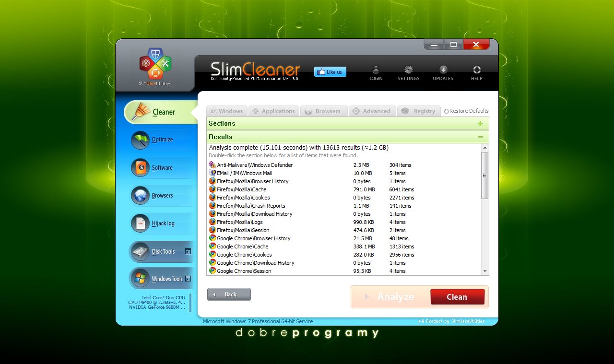Select Firefox/Mozilla\Session row icon
Image resolution: width=614 pixels, height=364 pixels.
coord(213,230)
